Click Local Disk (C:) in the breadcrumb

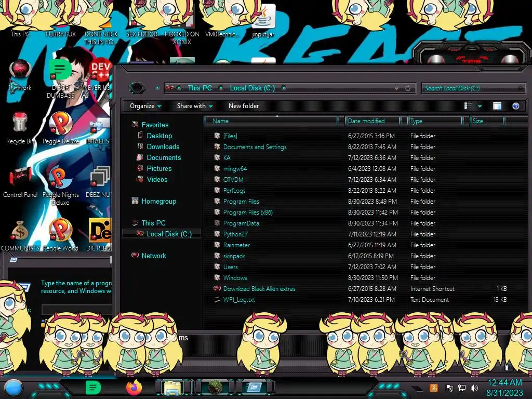(252, 88)
